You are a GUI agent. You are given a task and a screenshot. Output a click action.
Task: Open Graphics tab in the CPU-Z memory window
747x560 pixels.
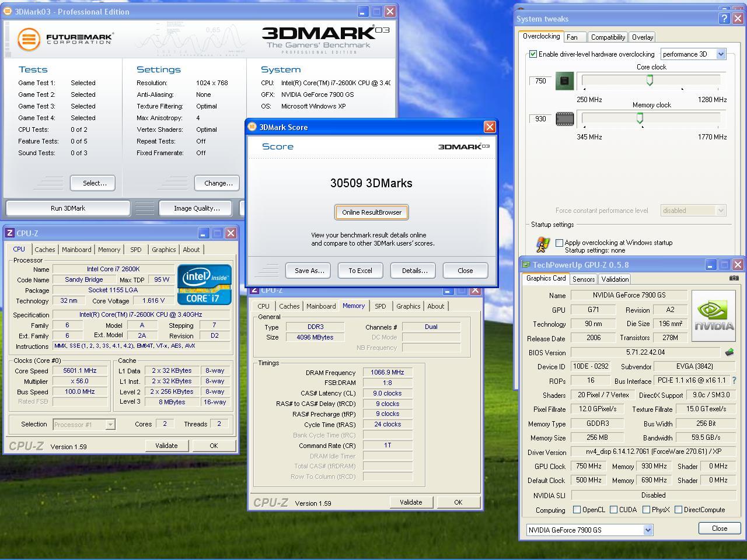[x=408, y=306]
